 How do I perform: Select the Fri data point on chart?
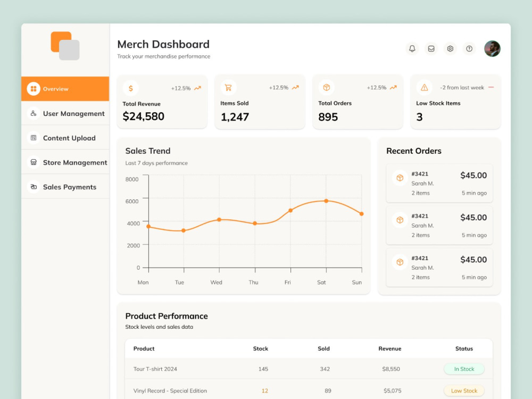click(x=290, y=210)
